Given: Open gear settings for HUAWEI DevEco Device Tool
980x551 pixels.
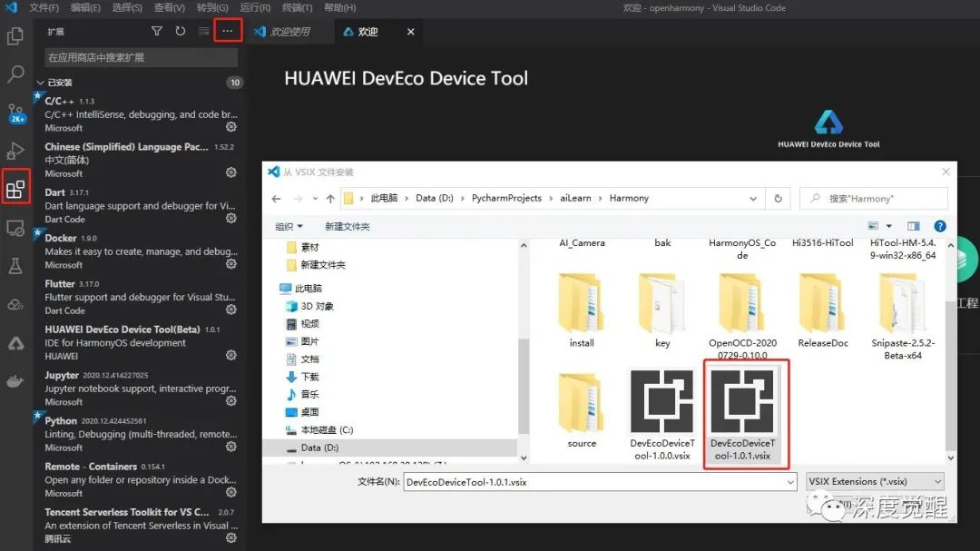Looking at the screenshot, I should 231,355.
